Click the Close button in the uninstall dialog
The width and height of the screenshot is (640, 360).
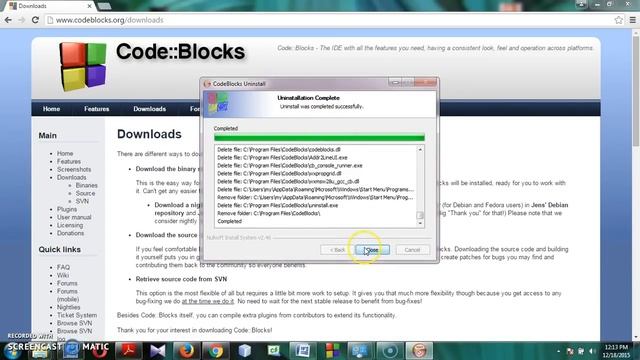coord(372,250)
